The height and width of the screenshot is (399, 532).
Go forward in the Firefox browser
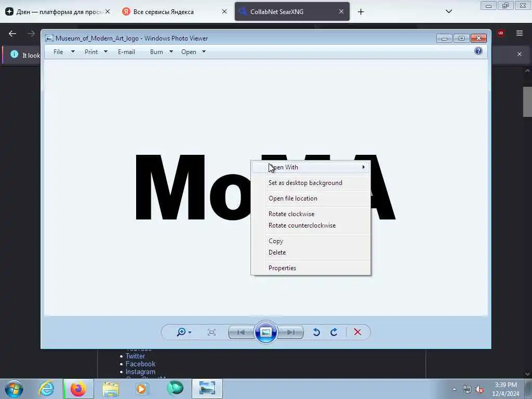click(31, 33)
